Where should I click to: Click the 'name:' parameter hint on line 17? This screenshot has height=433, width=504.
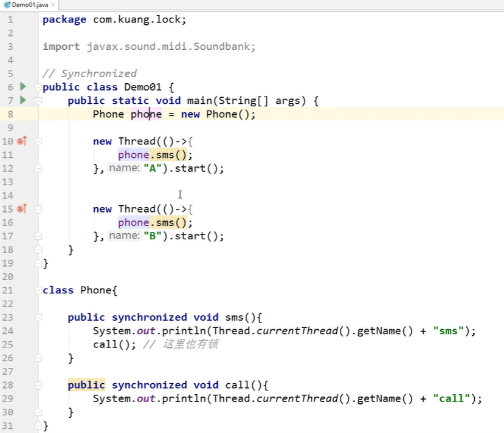tap(124, 236)
